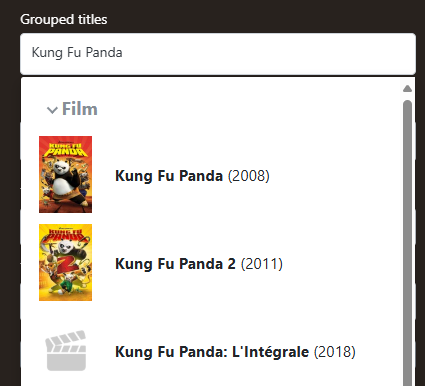The width and height of the screenshot is (425, 386).
Task: Select the Kung Fu Panda title text
Action: (x=169, y=176)
